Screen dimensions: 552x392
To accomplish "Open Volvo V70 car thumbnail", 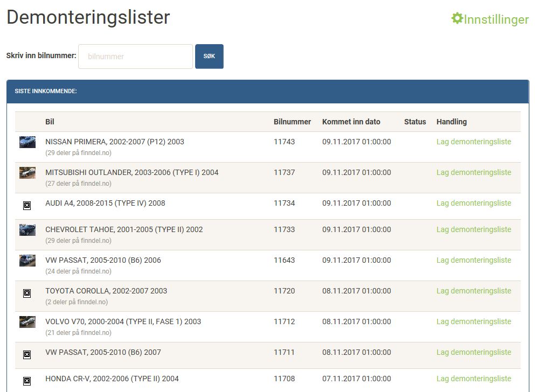I will pos(27,321).
